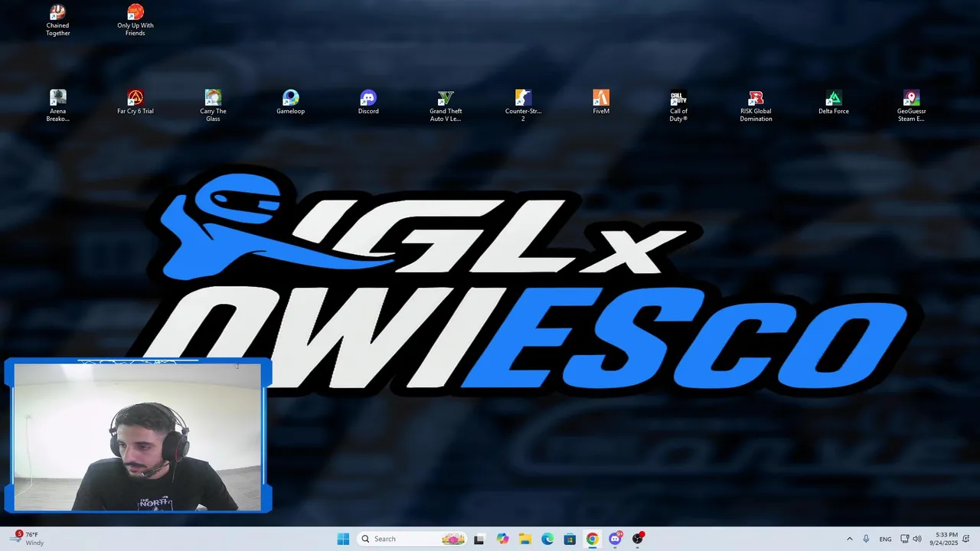The height and width of the screenshot is (551, 980).
Task: Click the microphone tray icon
Action: point(866,539)
